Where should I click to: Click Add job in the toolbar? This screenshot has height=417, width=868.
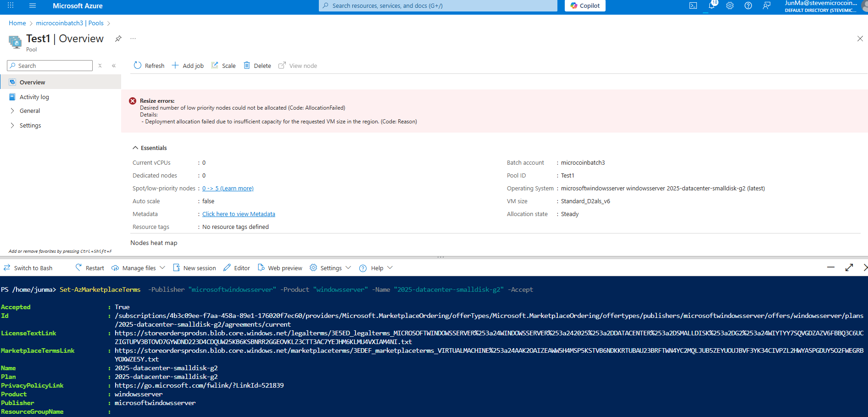click(188, 66)
